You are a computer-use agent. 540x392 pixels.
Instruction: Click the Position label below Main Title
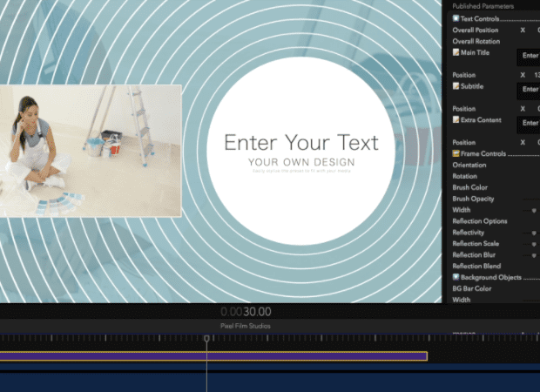click(464, 75)
